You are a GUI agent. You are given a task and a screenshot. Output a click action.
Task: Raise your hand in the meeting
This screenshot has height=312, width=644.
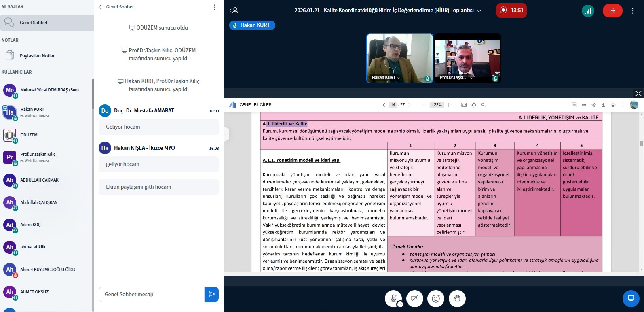click(457, 298)
